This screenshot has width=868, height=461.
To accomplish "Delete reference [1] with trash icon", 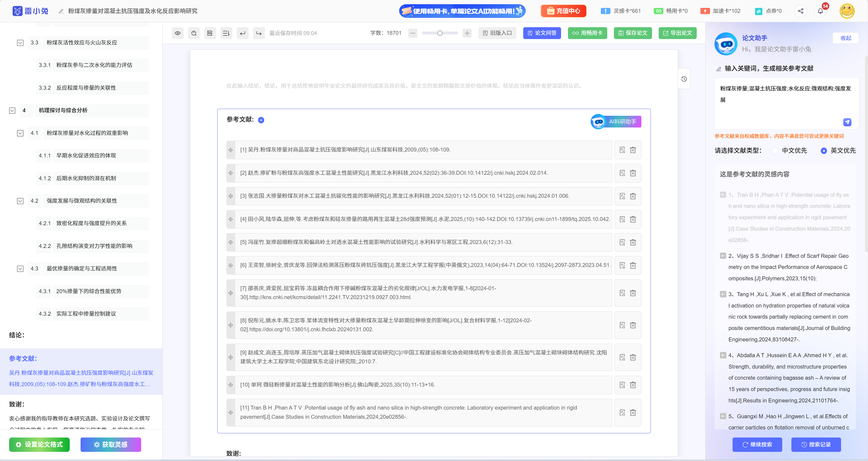I will click(633, 150).
